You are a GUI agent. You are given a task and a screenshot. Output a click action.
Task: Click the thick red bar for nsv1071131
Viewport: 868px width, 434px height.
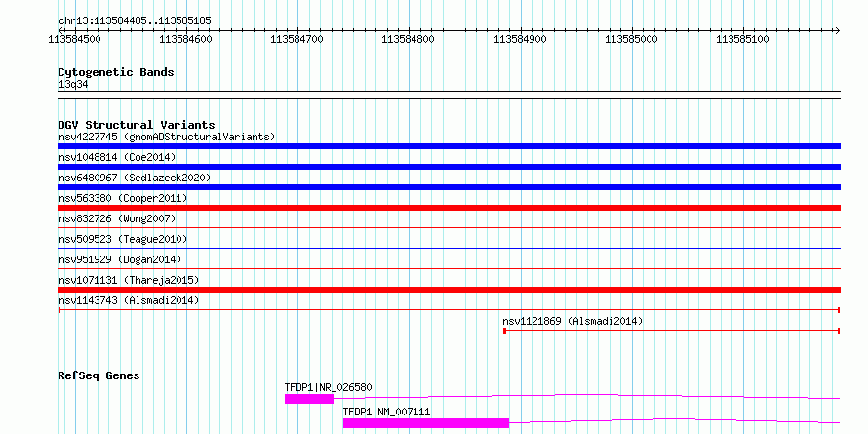tap(449, 290)
